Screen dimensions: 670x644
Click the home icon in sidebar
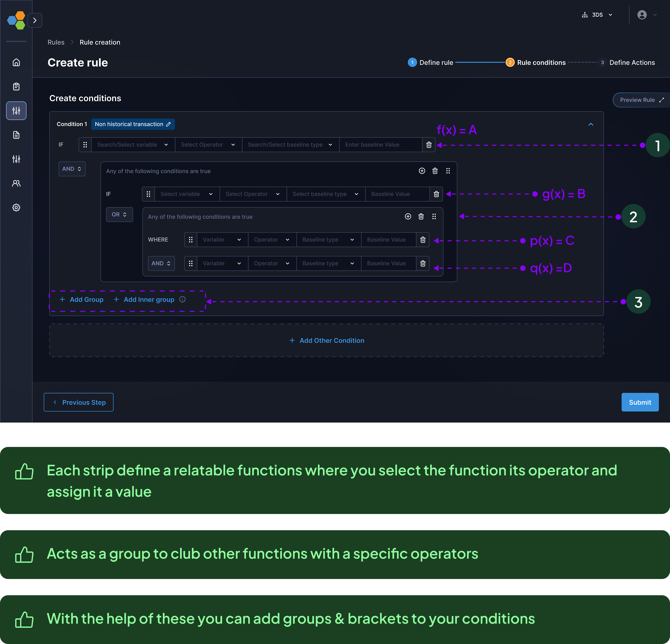tap(16, 62)
